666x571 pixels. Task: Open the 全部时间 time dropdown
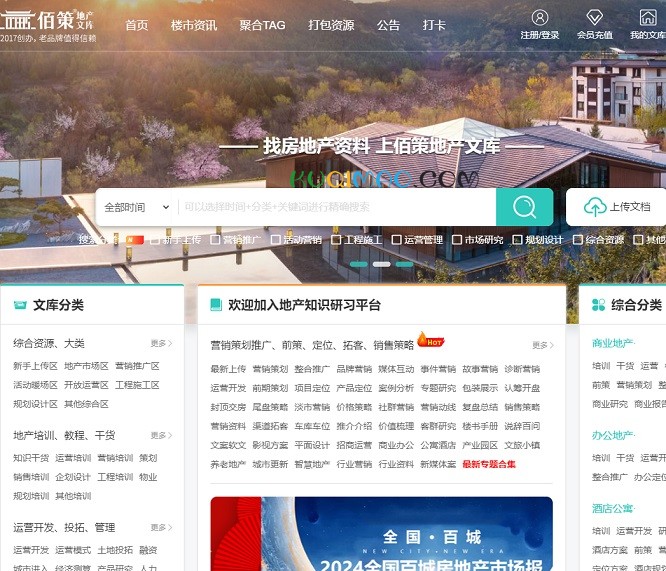[135, 207]
